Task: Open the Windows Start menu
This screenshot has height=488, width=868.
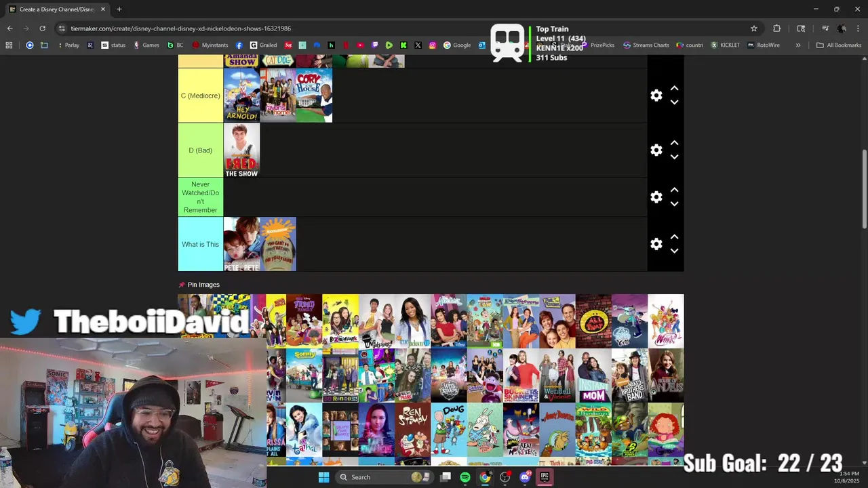Action: point(323,477)
